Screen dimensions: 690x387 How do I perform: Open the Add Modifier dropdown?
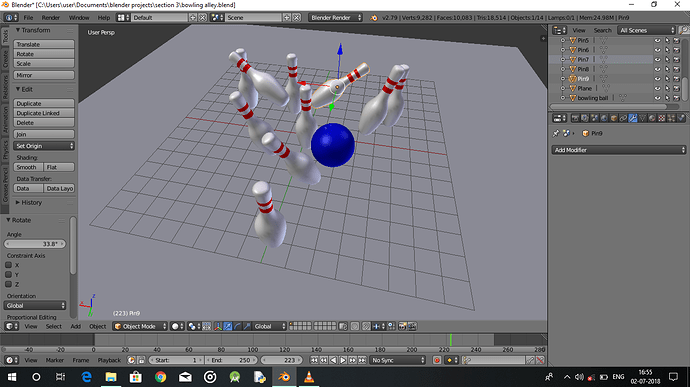[619, 150]
